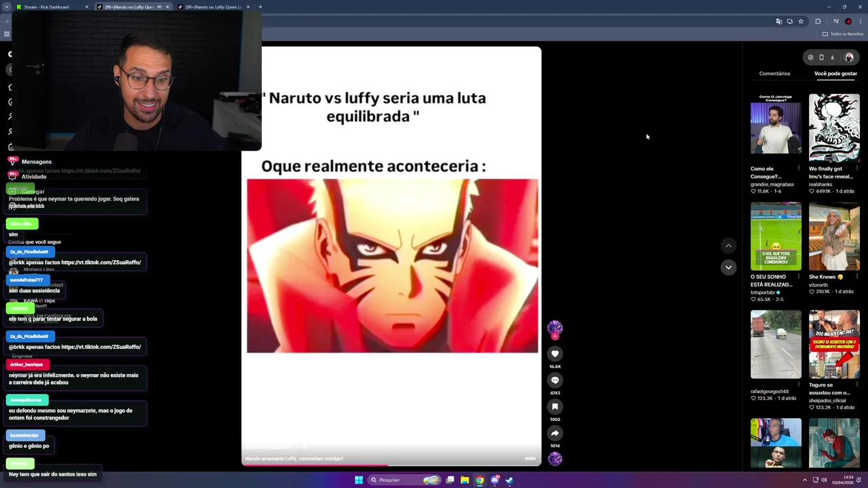Viewport: 868px width, 488px height.
Task: Mute the playing TikTok browser tab
Action: coord(159,7)
